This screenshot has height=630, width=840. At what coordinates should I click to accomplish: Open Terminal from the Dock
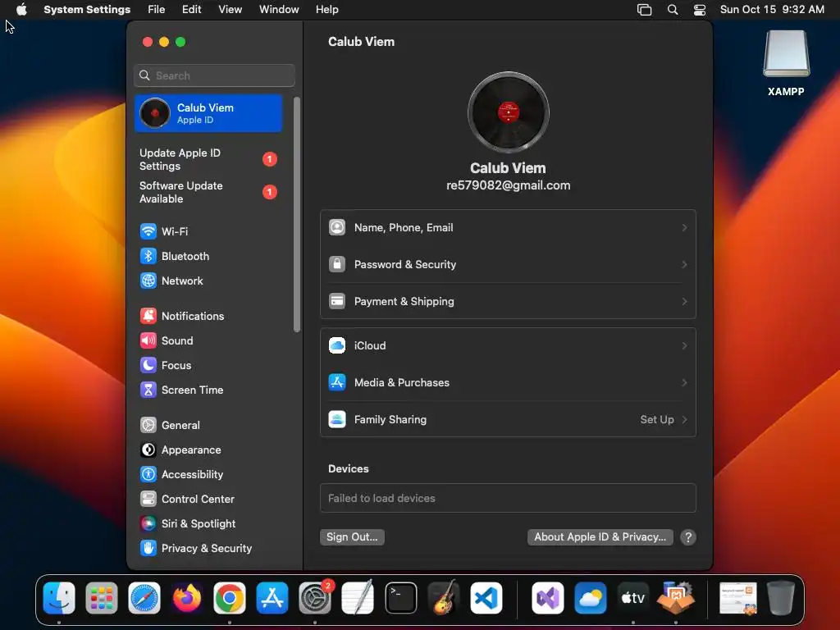(400, 598)
